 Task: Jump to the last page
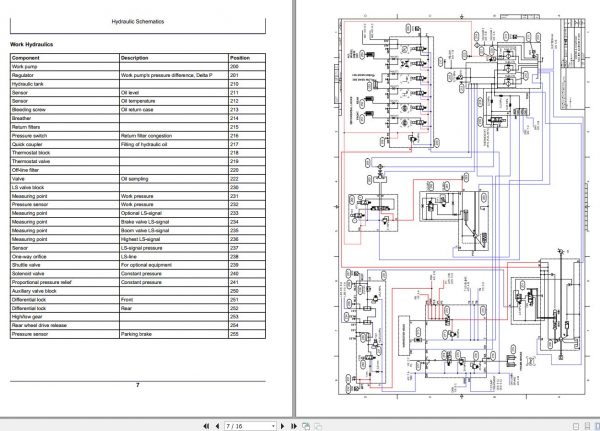tap(294, 426)
